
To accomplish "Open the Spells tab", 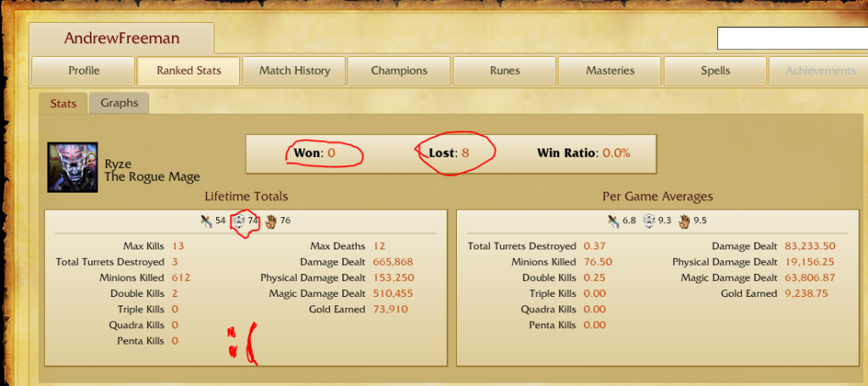I will pyautogui.click(x=715, y=71).
